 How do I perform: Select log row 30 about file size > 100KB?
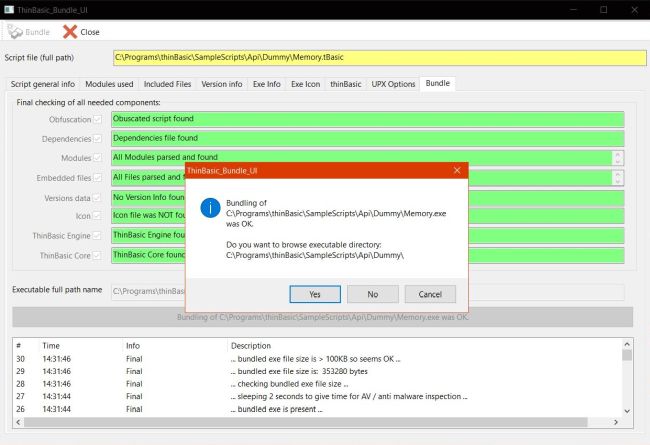318,359
